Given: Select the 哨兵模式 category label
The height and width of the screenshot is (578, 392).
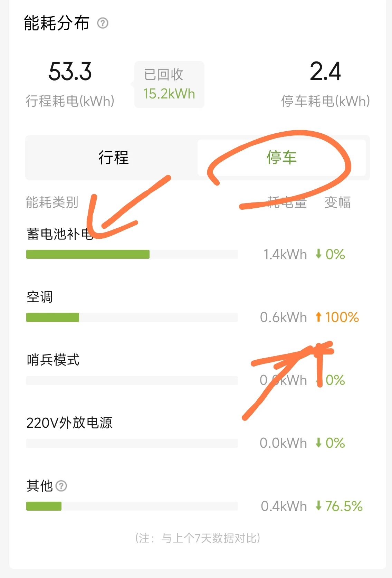Looking at the screenshot, I should [x=53, y=360].
